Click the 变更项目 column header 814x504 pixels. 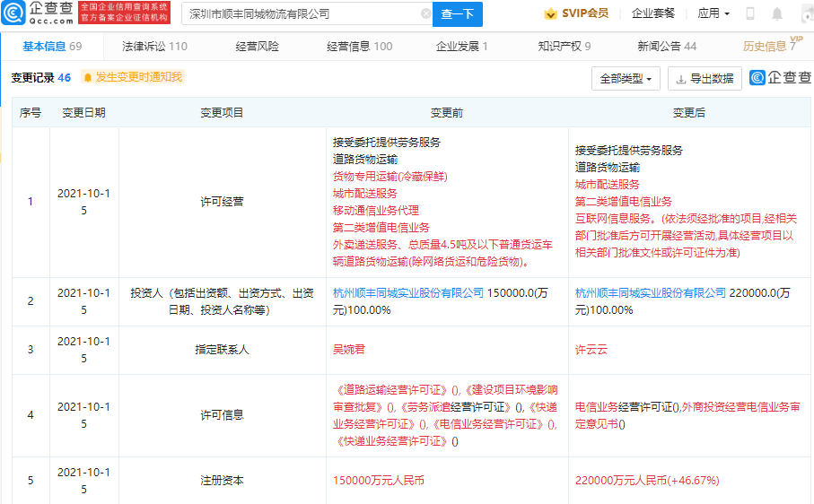(223, 112)
